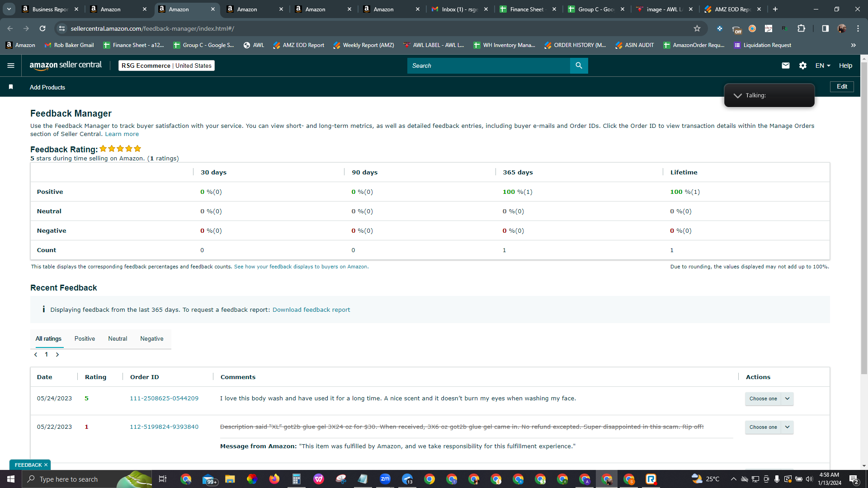Image resolution: width=868 pixels, height=488 pixels.
Task: Go to next feedback page arrow
Action: (57, 355)
